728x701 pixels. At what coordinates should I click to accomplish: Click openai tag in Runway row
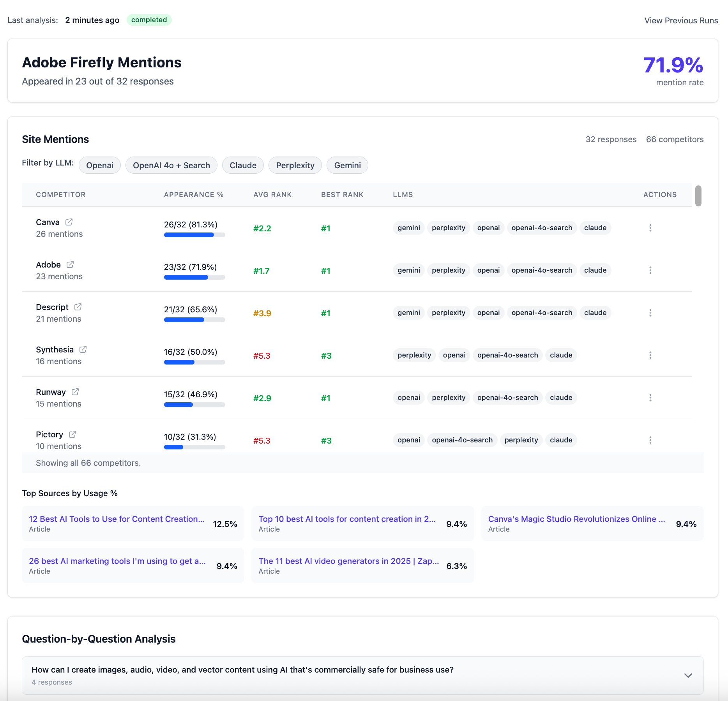(x=408, y=398)
